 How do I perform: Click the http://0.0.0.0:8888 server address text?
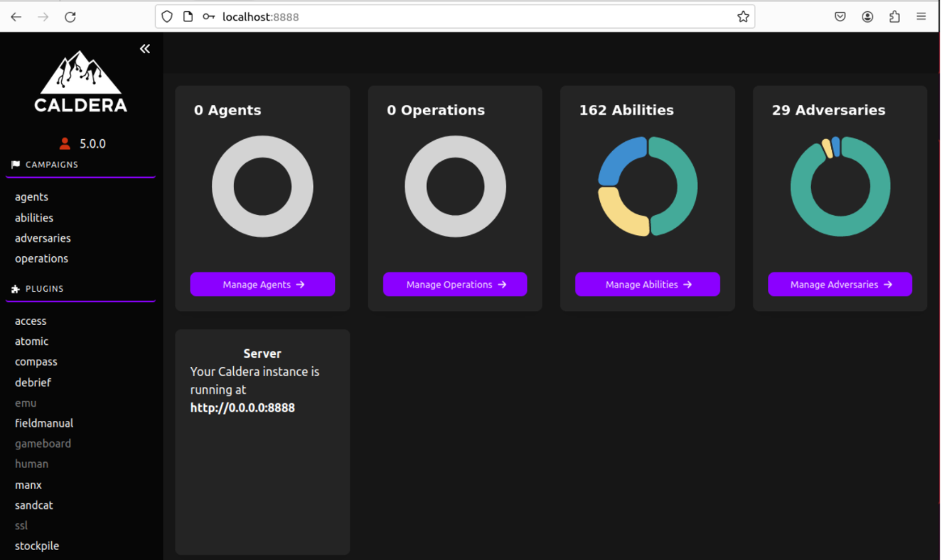[242, 408]
